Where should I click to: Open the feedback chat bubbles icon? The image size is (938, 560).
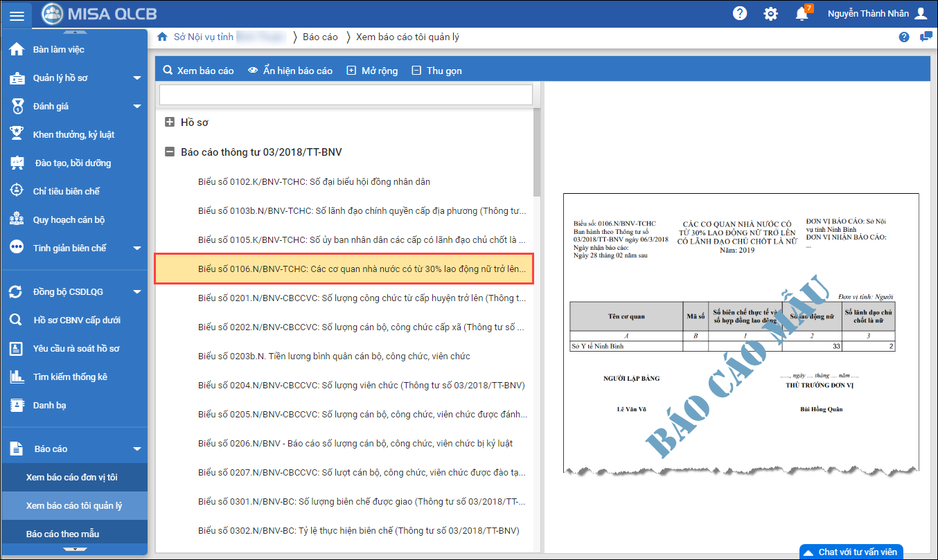click(x=926, y=37)
